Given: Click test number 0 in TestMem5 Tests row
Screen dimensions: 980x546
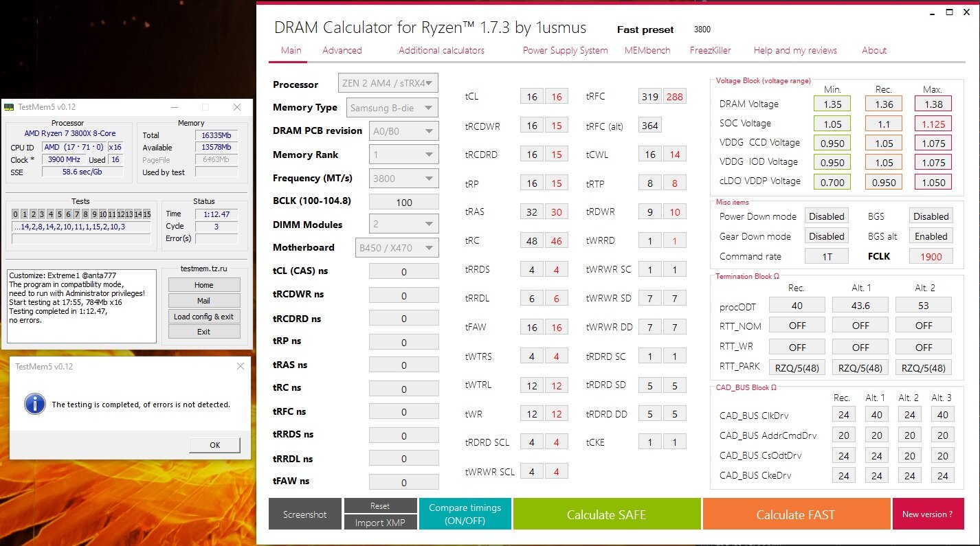Looking at the screenshot, I should click(x=16, y=214).
